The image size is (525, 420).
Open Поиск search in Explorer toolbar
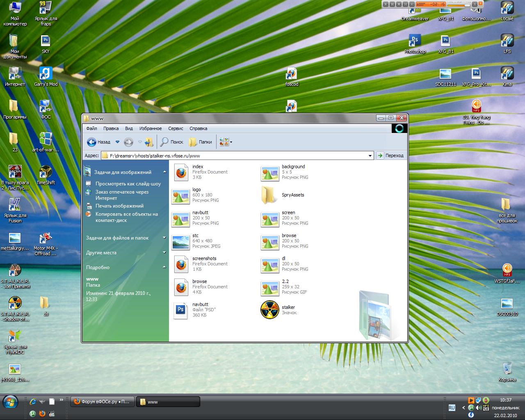(172, 142)
